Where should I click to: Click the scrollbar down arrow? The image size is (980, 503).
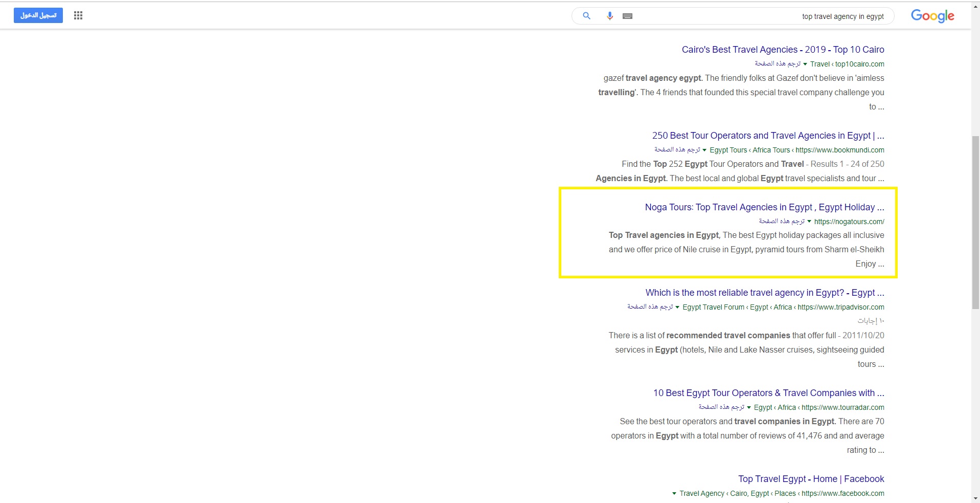coord(975,498)
